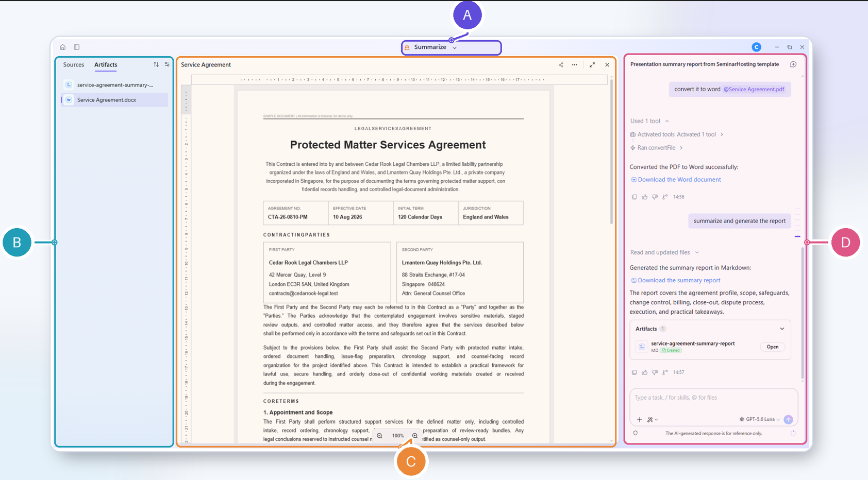Like the 14:57 response with thumbs up

click(x=644, y=372)
